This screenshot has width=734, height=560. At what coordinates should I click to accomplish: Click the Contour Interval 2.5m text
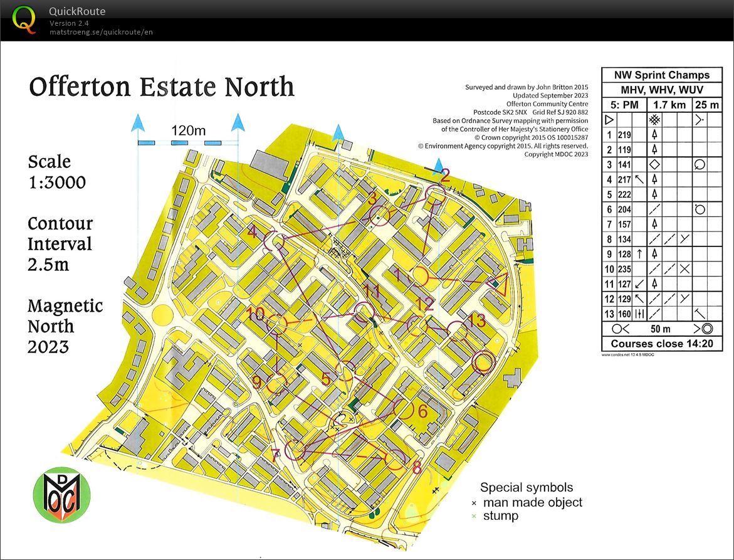point(60,244)
